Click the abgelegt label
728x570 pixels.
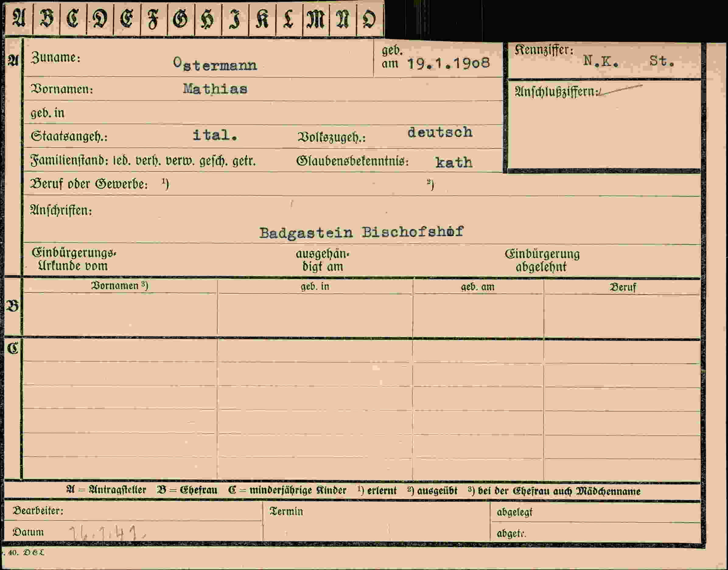514,512
